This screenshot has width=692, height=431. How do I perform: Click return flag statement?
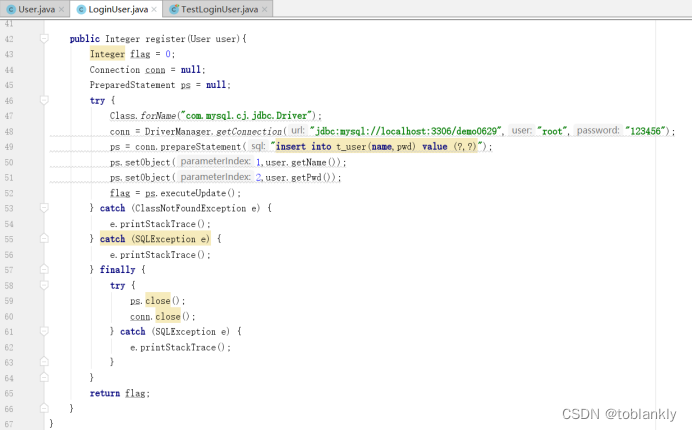120,393
